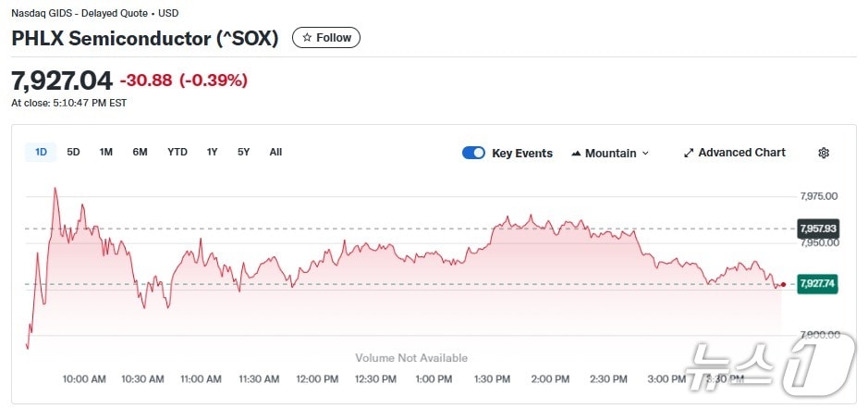Click the star Follow button
868x409 pixels.
point(326,38)
